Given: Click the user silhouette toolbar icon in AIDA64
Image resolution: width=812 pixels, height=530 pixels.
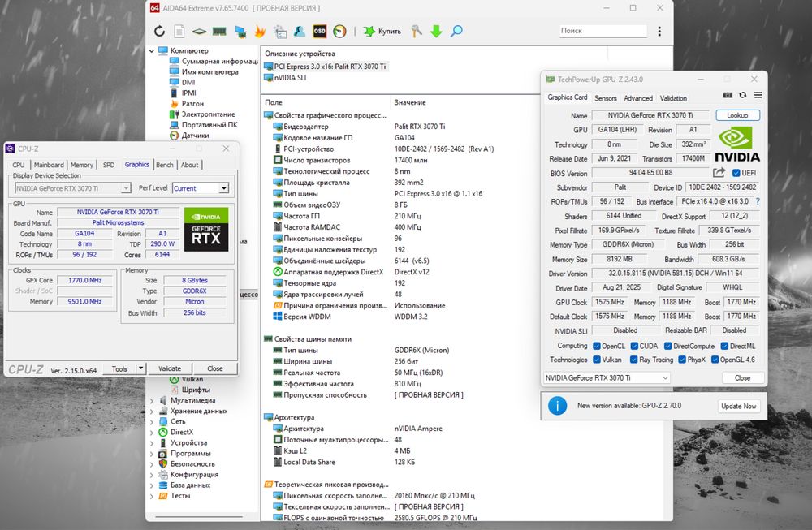Looking at the screenshot, I should 300,31.
